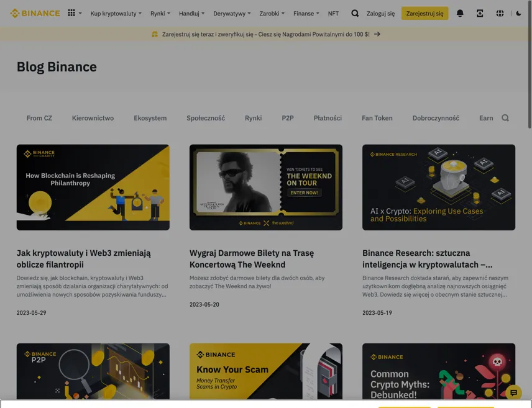Expand the Zarobki dropdown menu
Image resolution: width=532 pixels, height=408 pixels.
point(272,14)
